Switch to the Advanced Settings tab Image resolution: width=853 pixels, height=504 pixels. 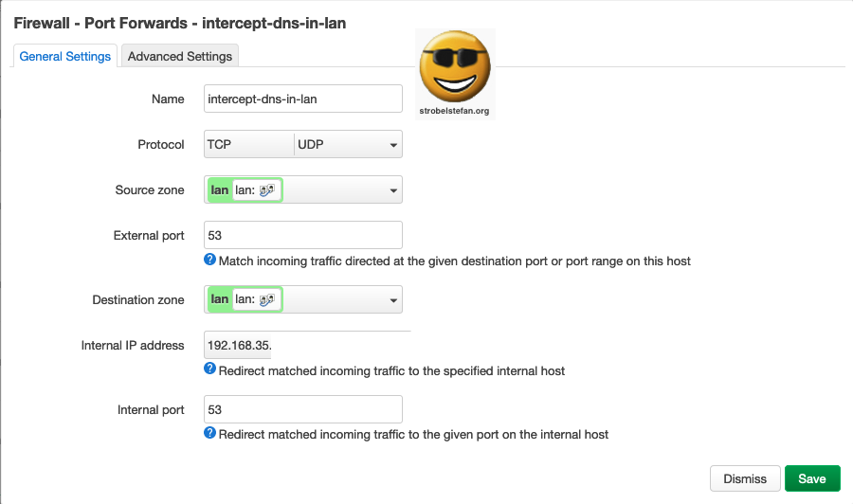pos(180,56)
